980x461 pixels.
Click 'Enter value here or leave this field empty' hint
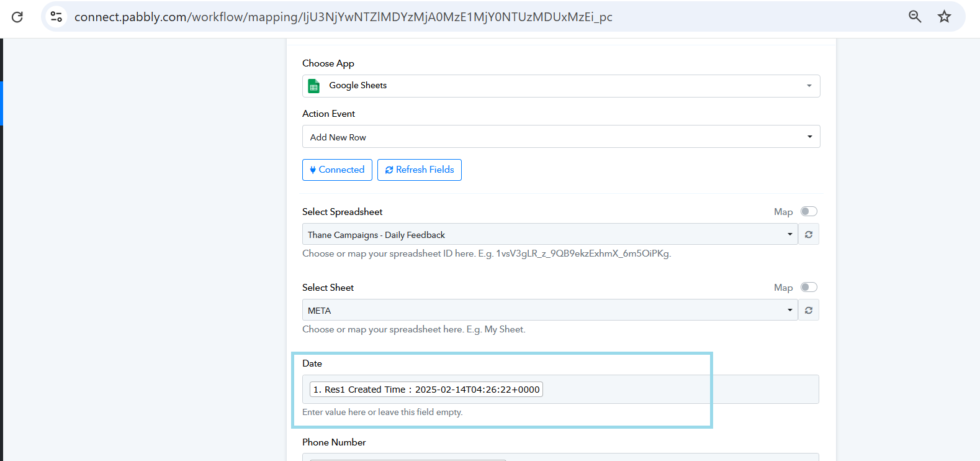(x=382, y=412)
